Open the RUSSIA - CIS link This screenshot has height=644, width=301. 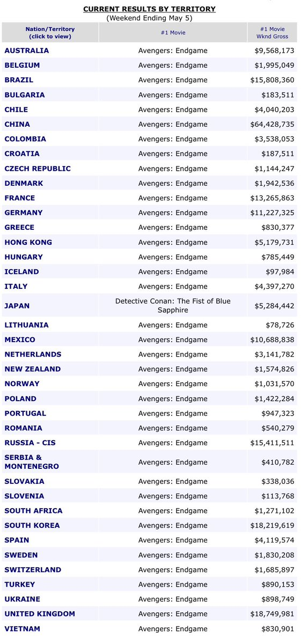pos(30,443)
